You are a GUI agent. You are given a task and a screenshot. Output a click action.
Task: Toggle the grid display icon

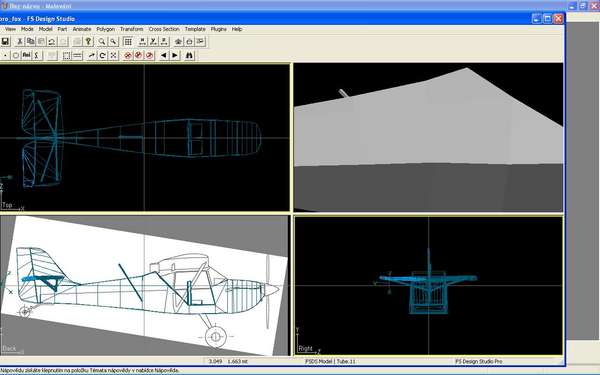pyautogui.click(x=128, y=41)
